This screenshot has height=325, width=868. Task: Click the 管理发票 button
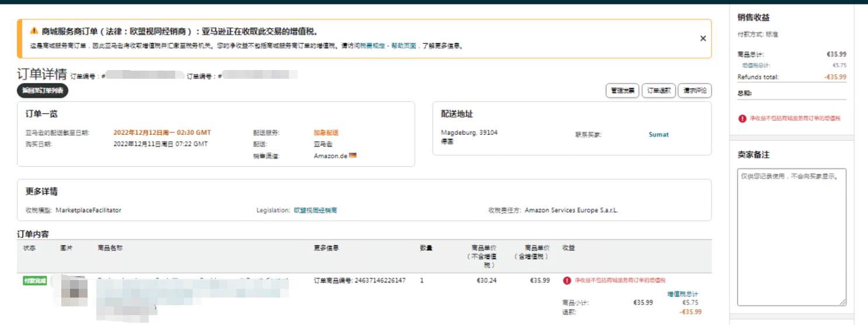pos(623,90)
